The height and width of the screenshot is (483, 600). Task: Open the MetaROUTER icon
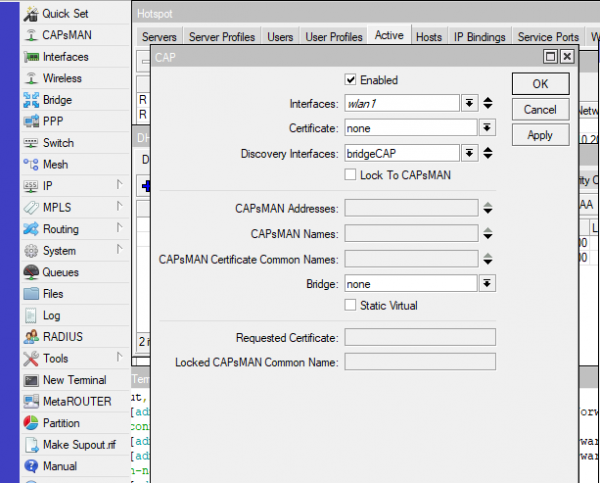point(29,401)
